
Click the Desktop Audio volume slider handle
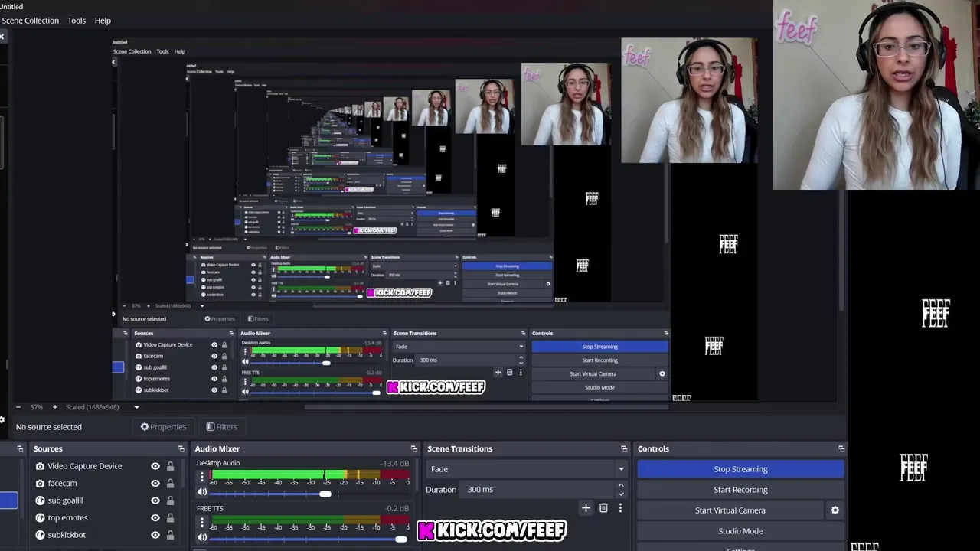(x=325, y=494)
